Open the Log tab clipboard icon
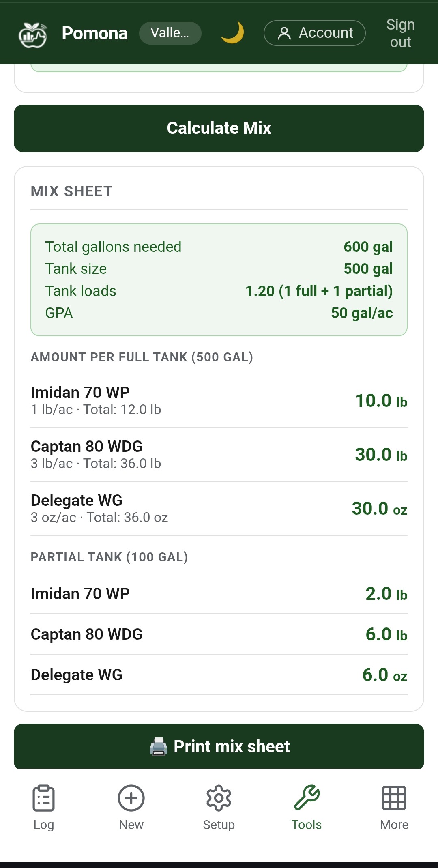Screen dimensions: 438x868 click(x=43, y=798)
